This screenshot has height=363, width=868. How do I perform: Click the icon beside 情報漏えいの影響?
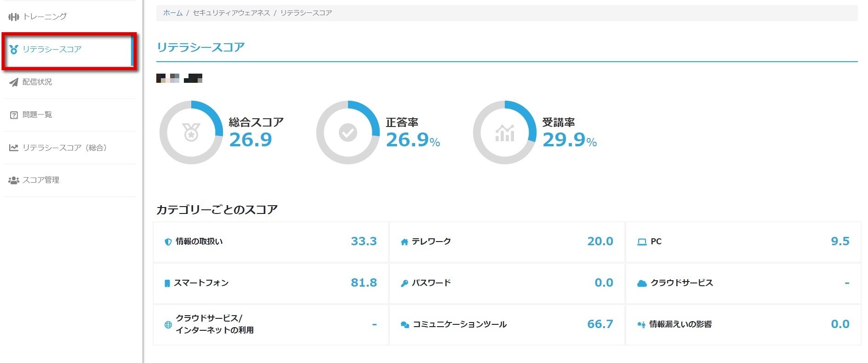tap(641, 325)
